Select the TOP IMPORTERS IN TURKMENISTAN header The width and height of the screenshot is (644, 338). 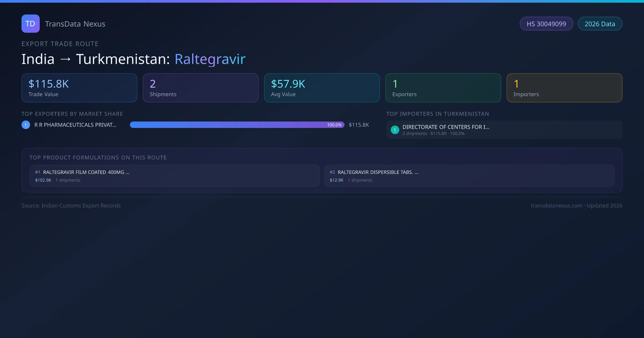coord(438,114)
